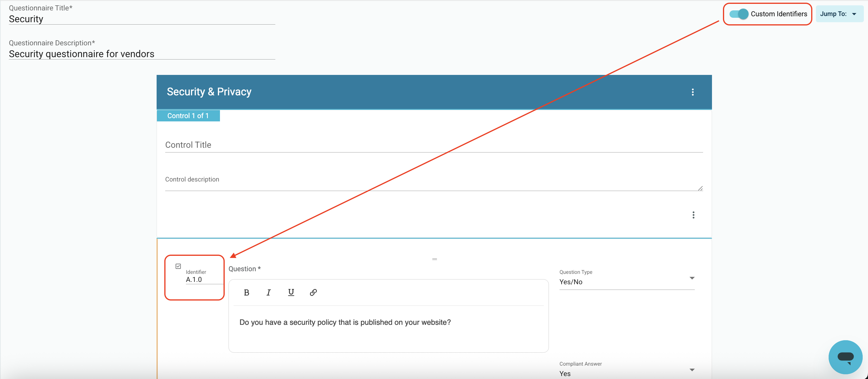Apply underline formatting to question text
Screen dimensions: 868x379
291,293
